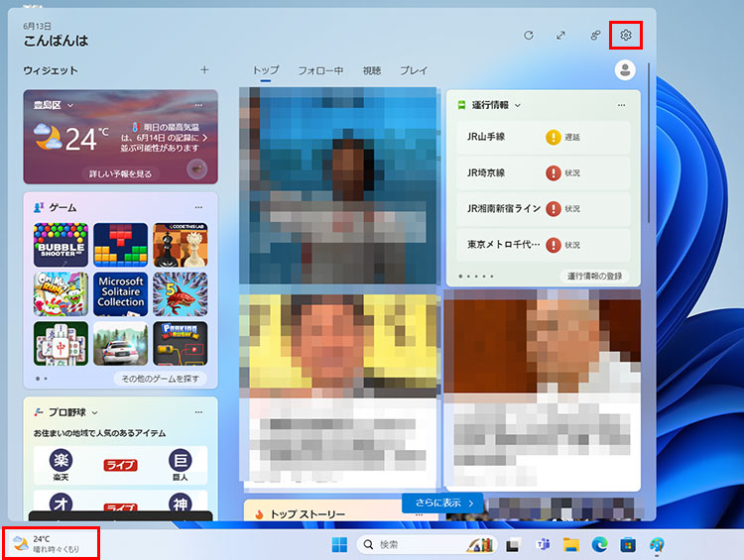Launch the chess game
The height and width of the screenshot is (560, 744).
[x=181, y=245]
